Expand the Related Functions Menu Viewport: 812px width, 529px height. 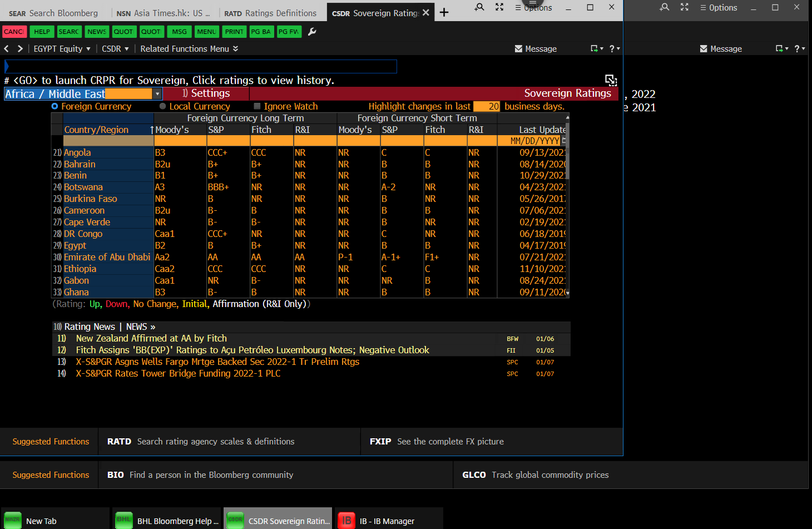(189, 49)
